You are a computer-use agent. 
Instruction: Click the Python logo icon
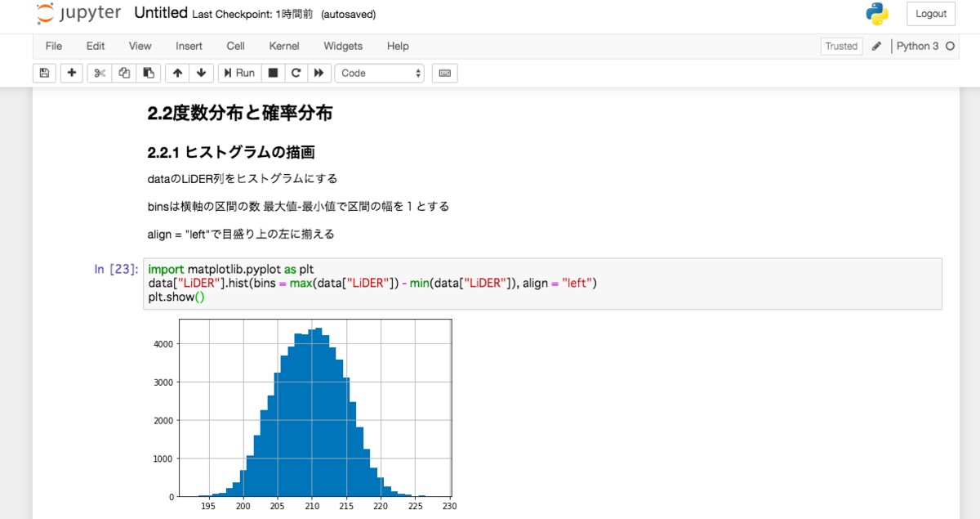pyautogui.click(x=877, y=14)
